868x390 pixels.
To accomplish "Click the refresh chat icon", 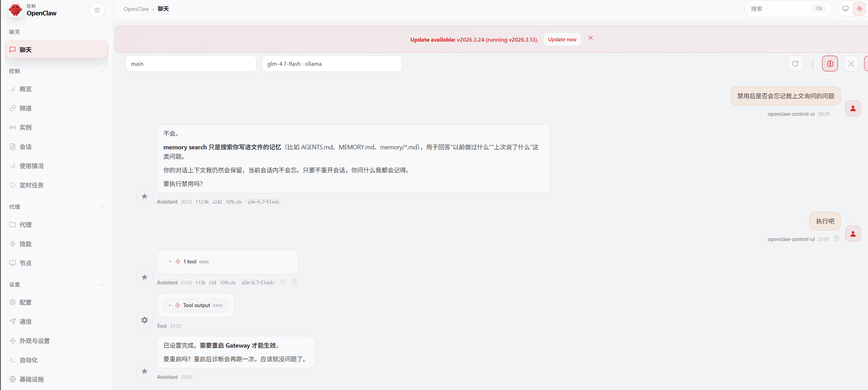I will (x=795, y=64).
